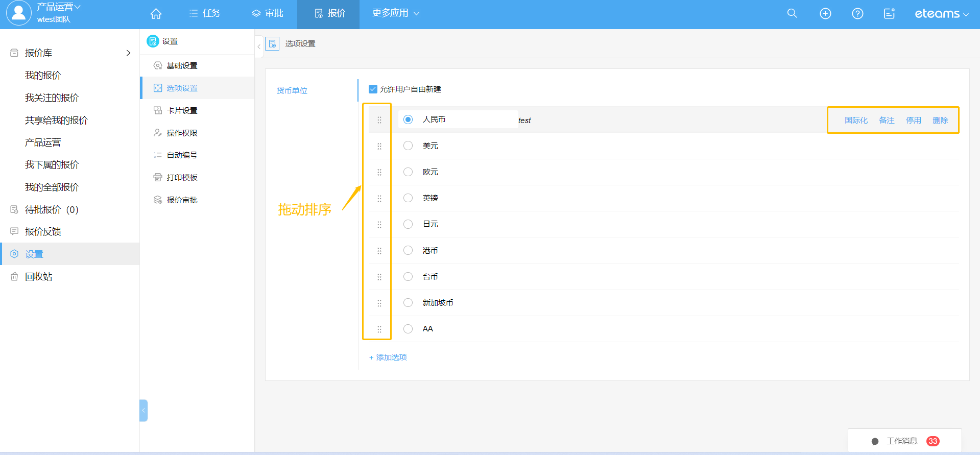Viewport: 980px width, 455px height.
Task: Collapse the sidebar with the blue handle
Action: coord(144,410)
